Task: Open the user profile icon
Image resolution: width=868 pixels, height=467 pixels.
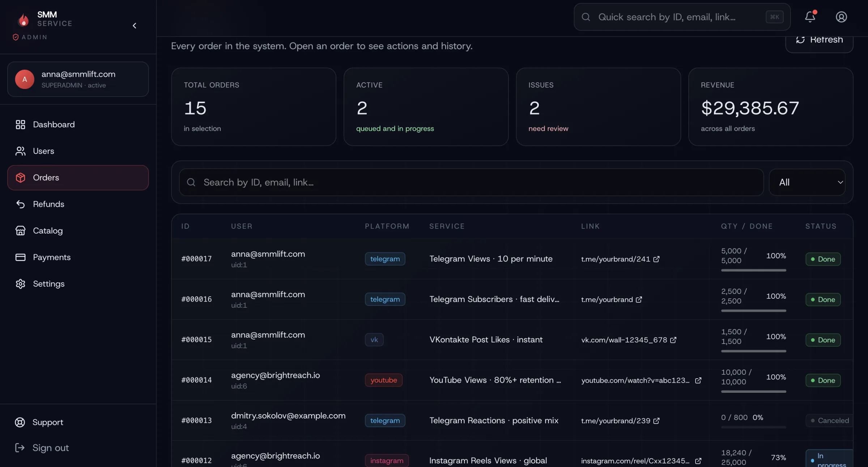Action: 841,17
